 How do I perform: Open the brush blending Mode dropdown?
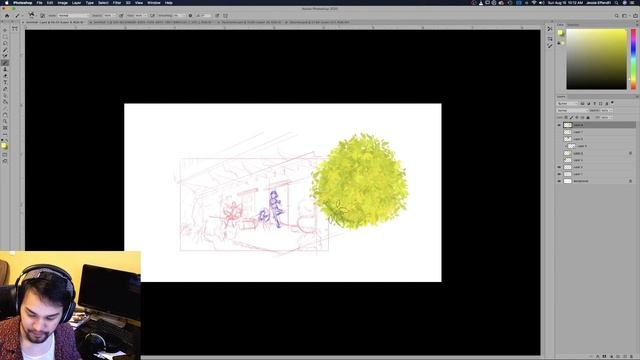coord(73,16)
